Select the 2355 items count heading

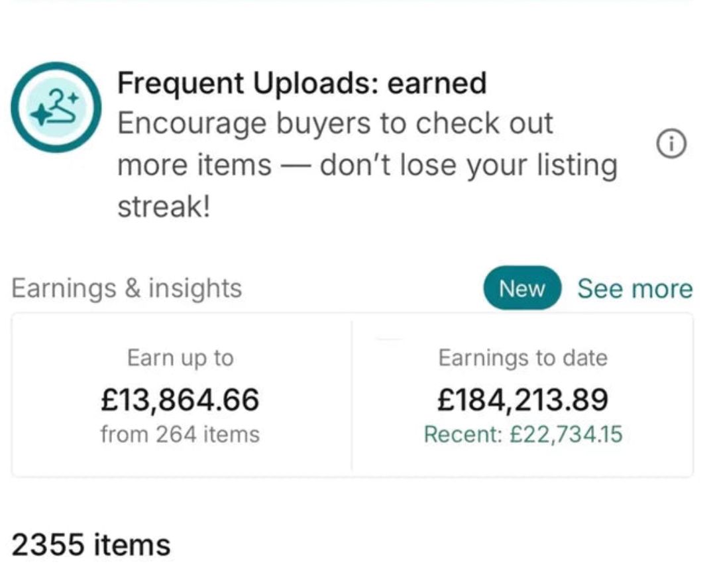[91, 545]
